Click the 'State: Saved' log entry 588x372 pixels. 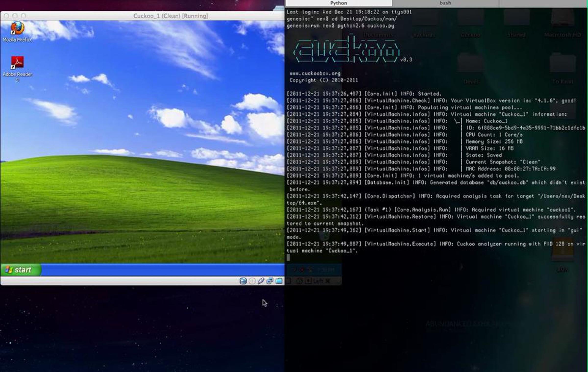394,155
